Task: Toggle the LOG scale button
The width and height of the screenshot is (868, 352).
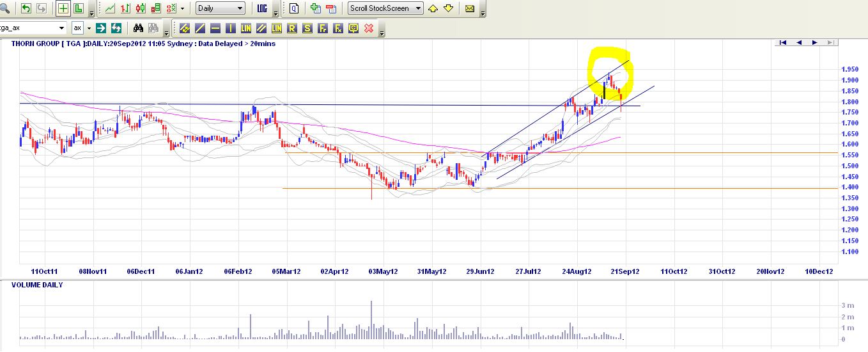Action: tap(262, 8)
